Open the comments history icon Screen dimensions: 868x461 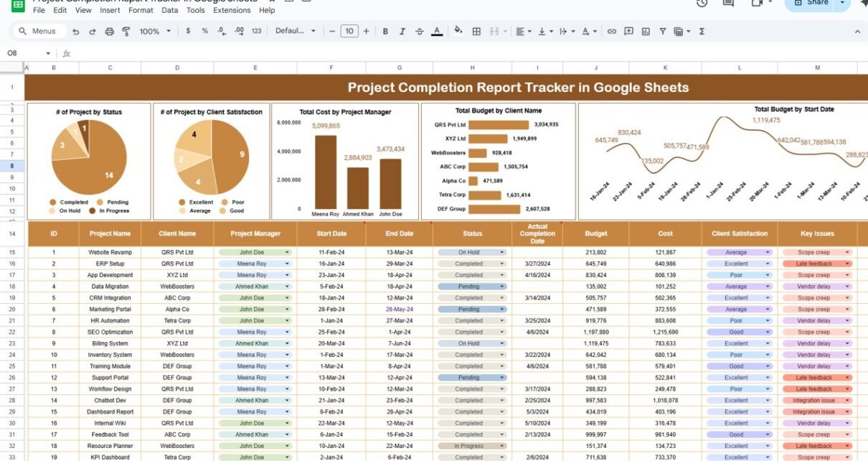click(728, 3)
